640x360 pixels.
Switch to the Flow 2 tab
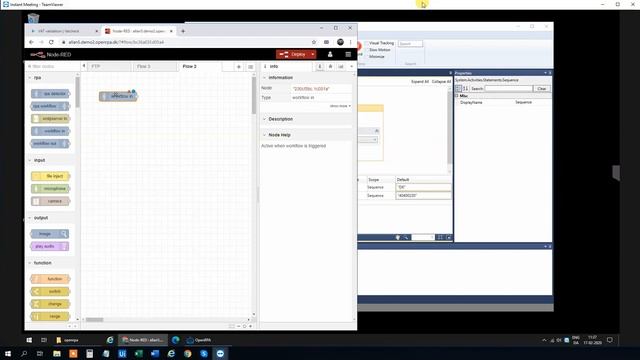point(200,67)
